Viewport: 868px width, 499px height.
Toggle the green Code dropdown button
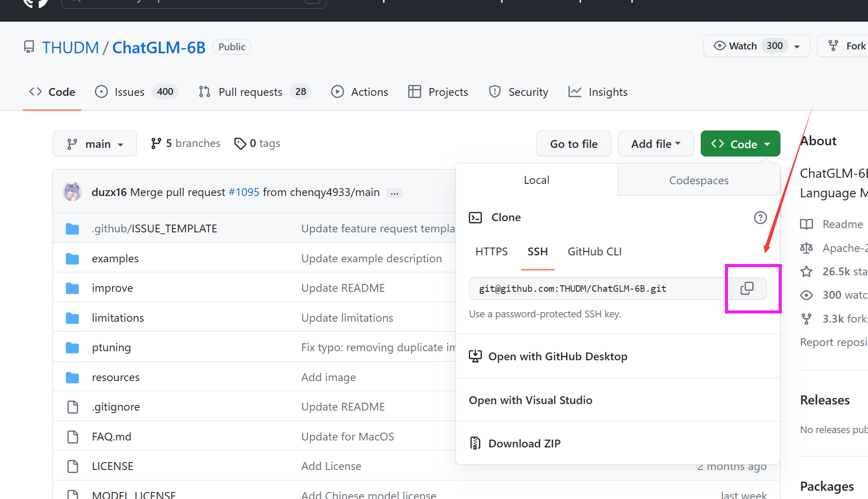pyautogui.click(x=740, y=144)
